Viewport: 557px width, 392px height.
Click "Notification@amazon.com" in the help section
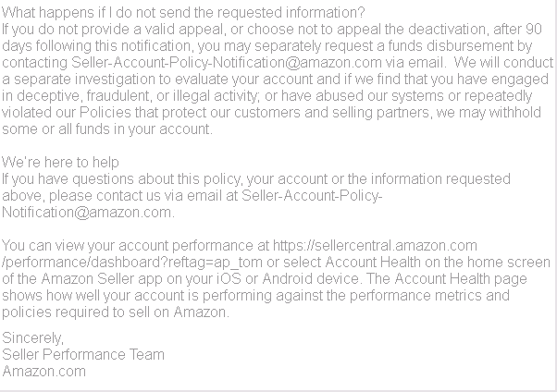(x=88, y=211)
